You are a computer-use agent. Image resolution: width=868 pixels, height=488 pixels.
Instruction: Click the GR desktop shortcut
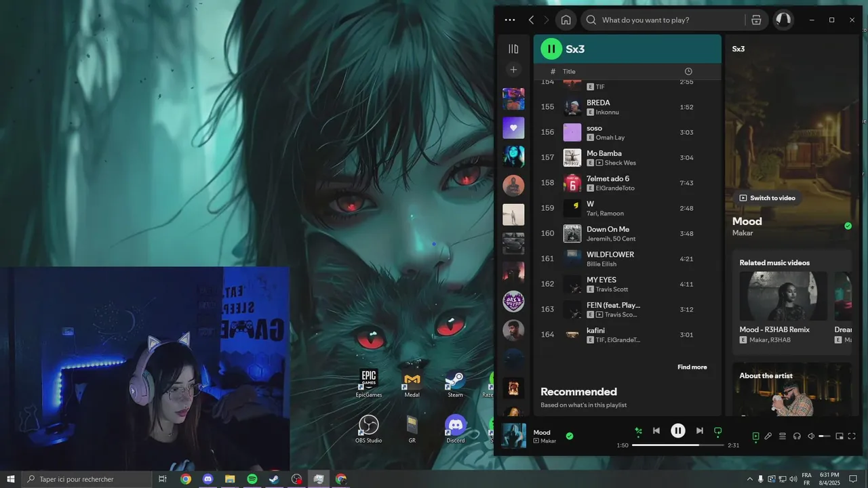[x=412, y=429]
